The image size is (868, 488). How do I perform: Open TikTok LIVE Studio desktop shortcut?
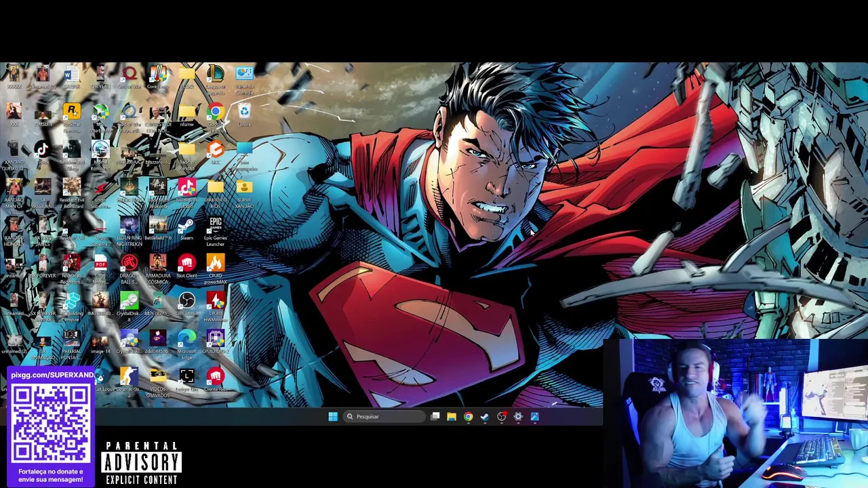[186, 194]
